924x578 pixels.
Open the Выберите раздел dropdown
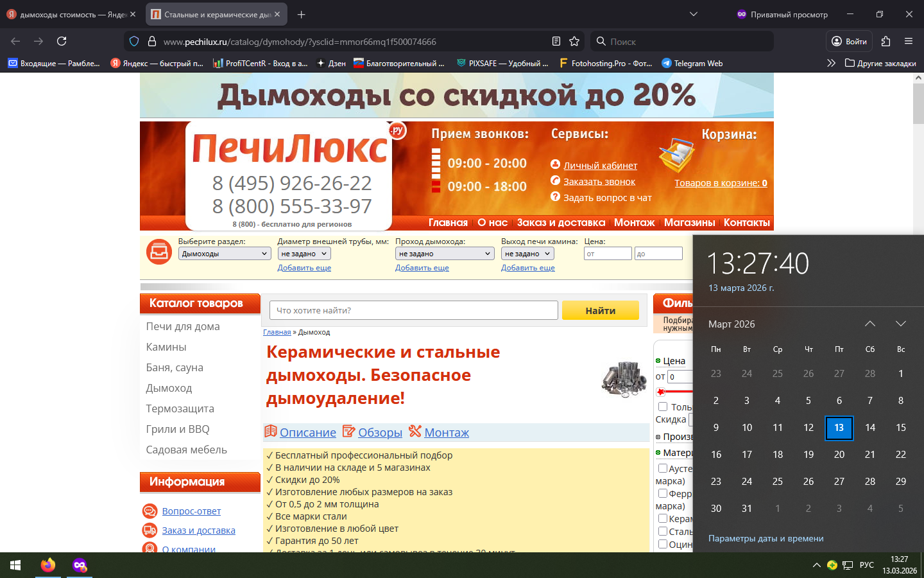point(224,254)
